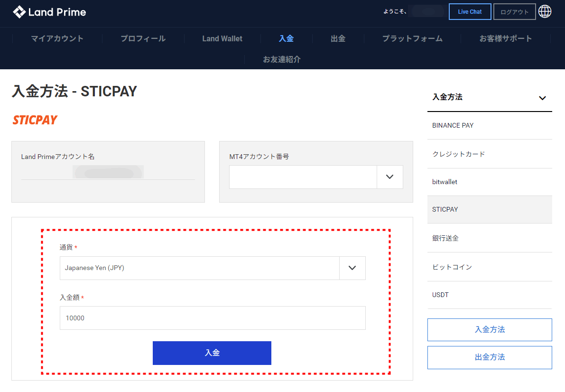The width and height of the screenshot is (565, 392).
Task: Open お友達紹介 menu
Action: pyautogui.click(x=282, y=59)
